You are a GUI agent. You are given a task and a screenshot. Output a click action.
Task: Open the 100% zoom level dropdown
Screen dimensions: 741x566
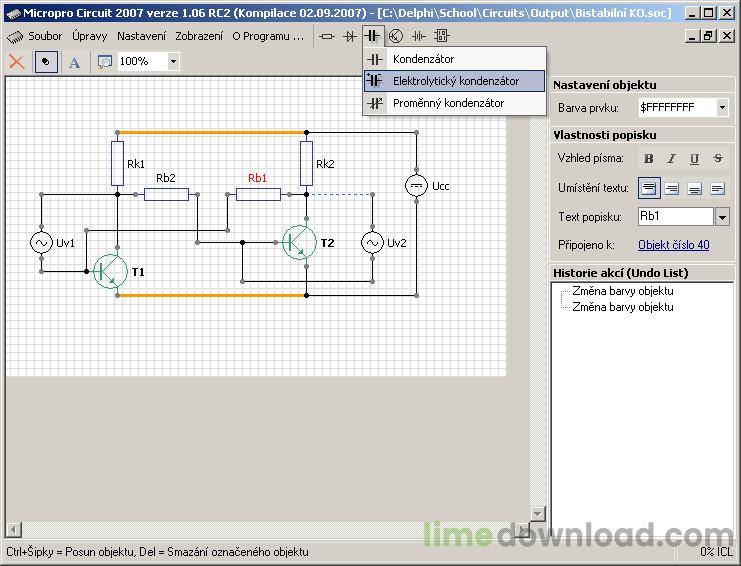tap(173, 61)
